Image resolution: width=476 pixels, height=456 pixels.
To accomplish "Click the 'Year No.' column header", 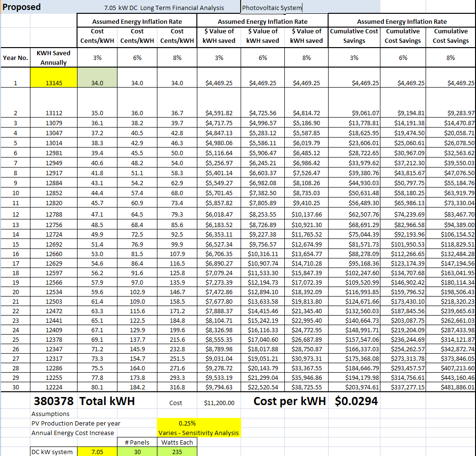I will [x=15, y=58].
